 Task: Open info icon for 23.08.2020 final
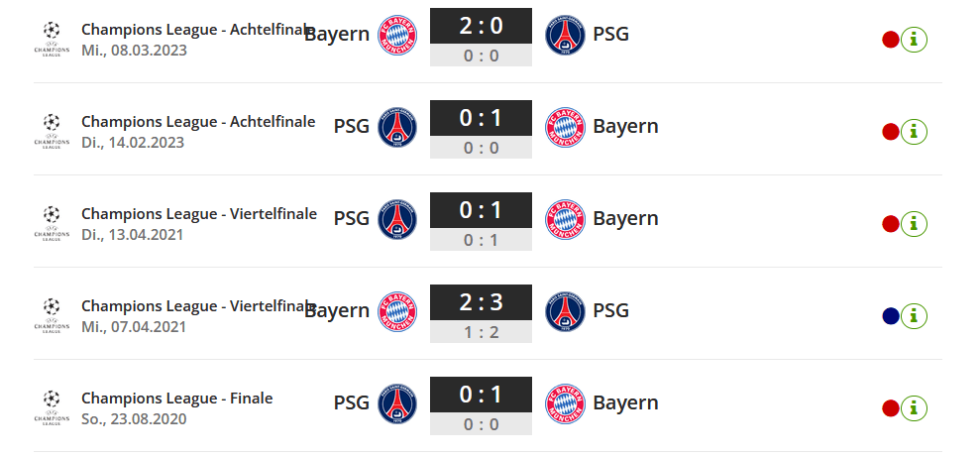point(914,408)
